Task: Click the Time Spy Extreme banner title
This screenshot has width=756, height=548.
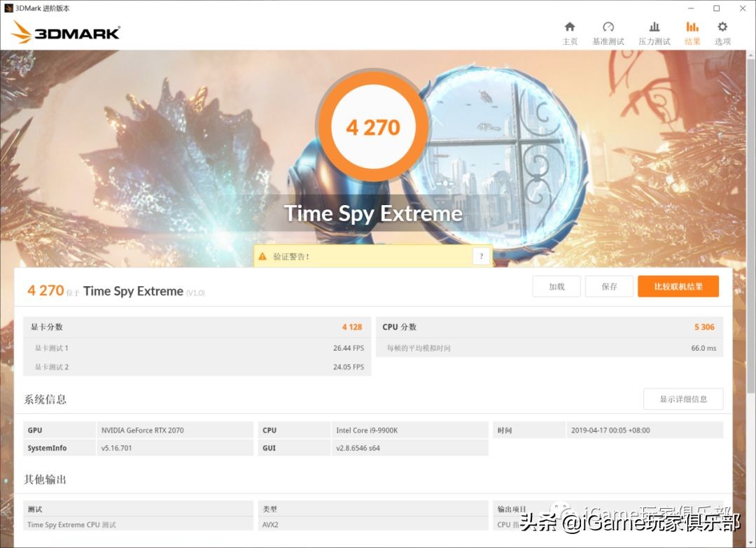Action: pos(373,213)
